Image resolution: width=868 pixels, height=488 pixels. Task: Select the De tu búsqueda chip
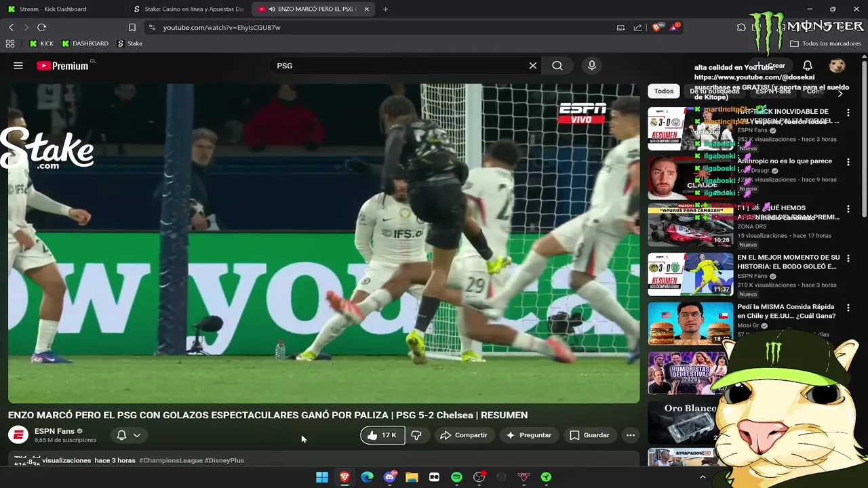(x=715, y=91)
